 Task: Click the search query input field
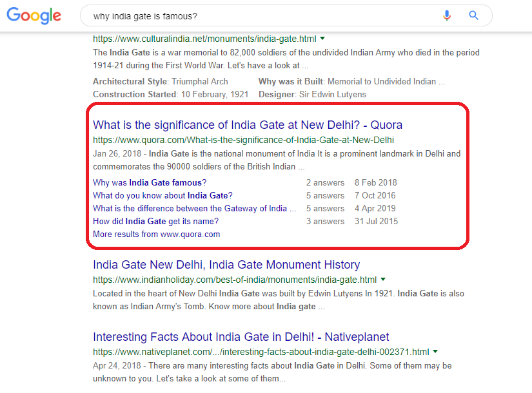click(258, 15)
